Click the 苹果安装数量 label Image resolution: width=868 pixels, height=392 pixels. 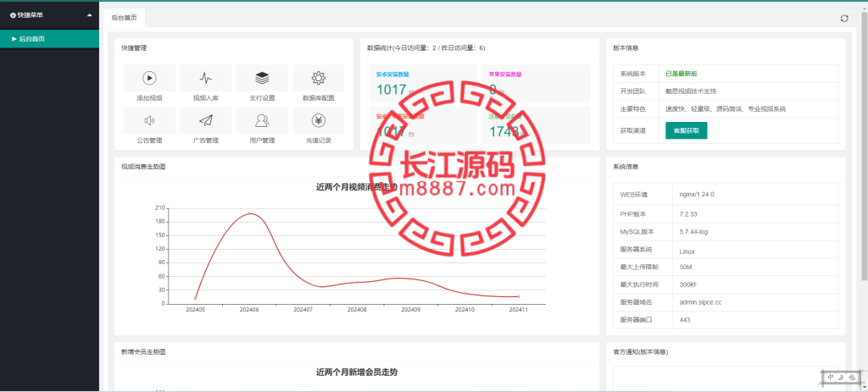(x=505, y=75)
